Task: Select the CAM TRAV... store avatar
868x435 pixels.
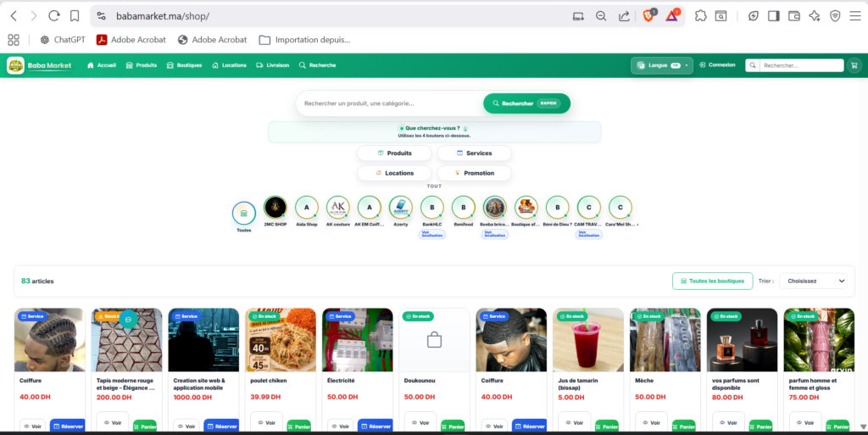Action: [588, 208]
